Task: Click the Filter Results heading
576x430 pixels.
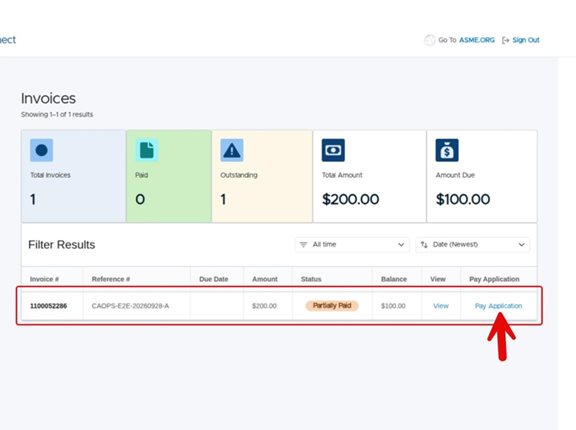Action: click(x=62, y=245)
